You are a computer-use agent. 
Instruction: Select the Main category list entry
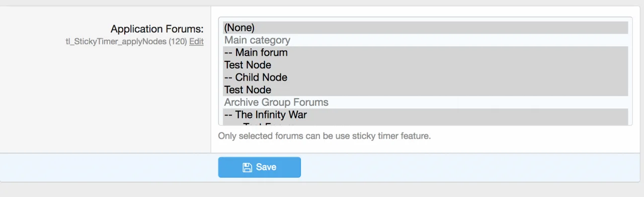[x=426, y=40]
